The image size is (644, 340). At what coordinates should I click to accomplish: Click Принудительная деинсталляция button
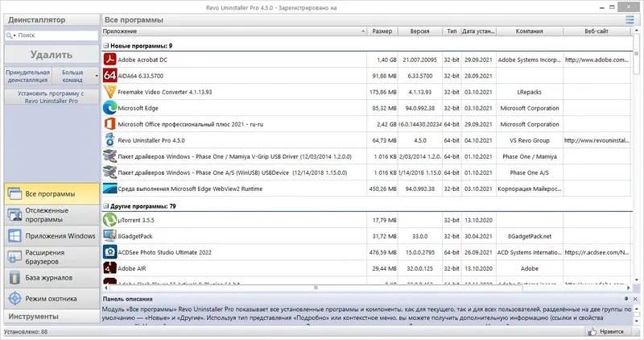28,76
